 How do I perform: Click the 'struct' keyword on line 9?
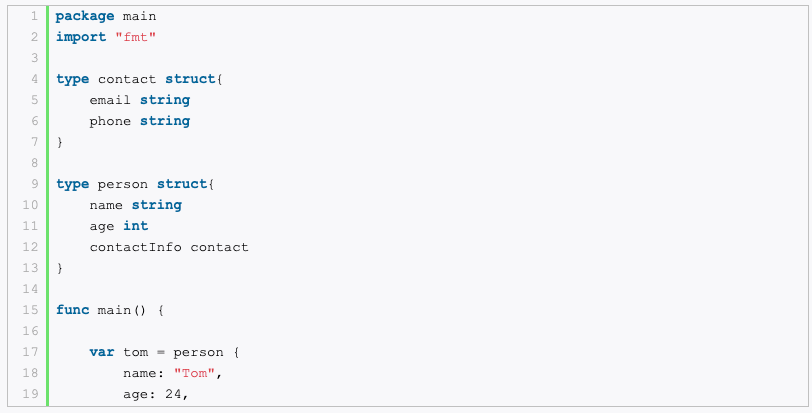click(181, 184)
